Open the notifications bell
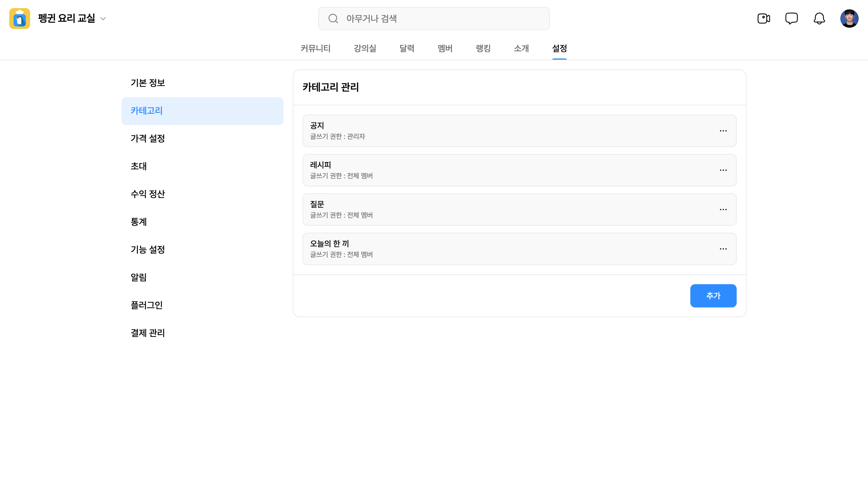Screen dimensions: 868x492 click(x=819, y=19)
